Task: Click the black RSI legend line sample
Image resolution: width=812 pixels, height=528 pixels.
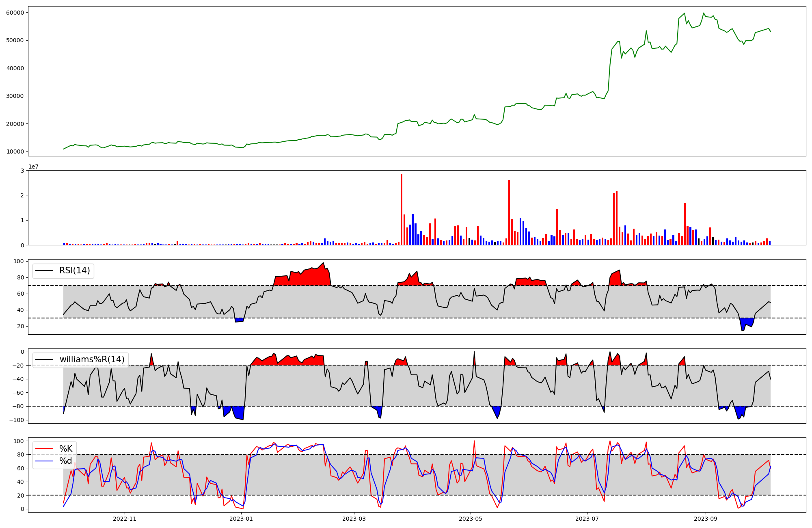Action: coord(45,270)
